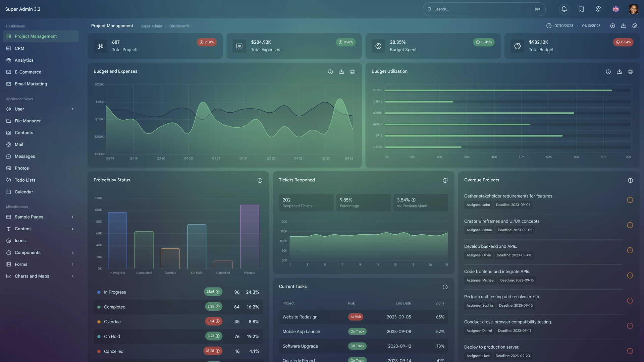The image size is (644, 362).
Task: Show info for Current Tasks
Action: coord(445,287)
